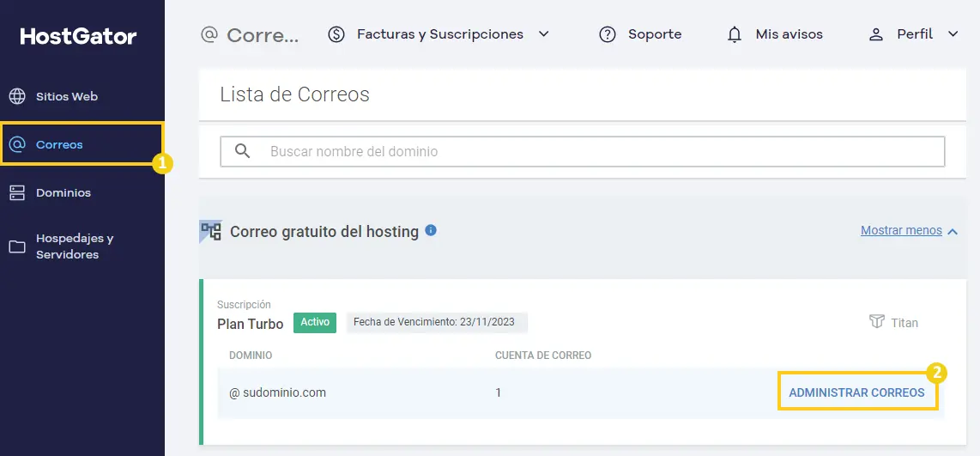Image resolution: width=980 pixels, height=456 pixels.
Task: Click the Suscripción label
Action: (x=244, y=305)
